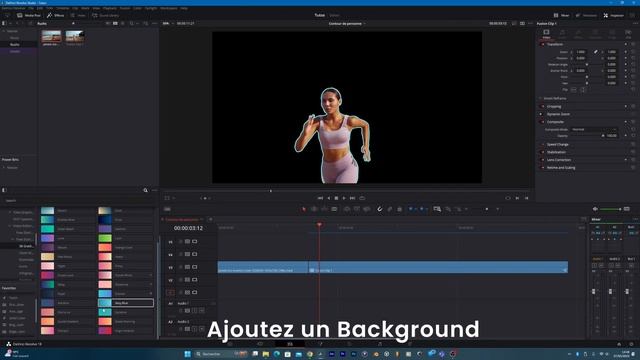
Task: Click the Zoom link chain icon
Action: pos(596,52)
